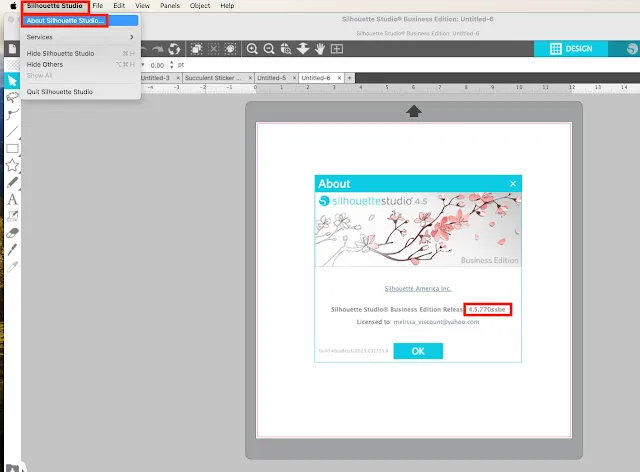Image resolution: width=640 pixels, height=472 pixels.
Task: Open the Silhouette Studio app menu
Action: point(55,6)
